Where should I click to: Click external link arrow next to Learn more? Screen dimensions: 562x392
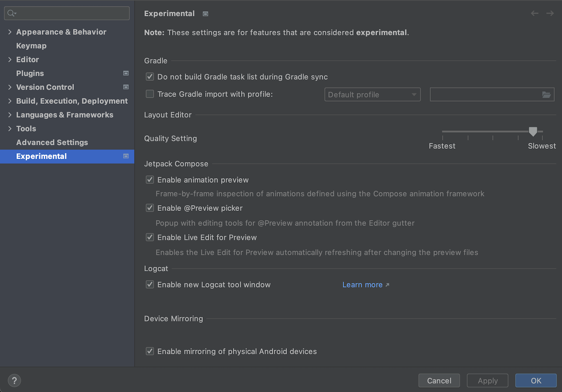coord(387,285)
